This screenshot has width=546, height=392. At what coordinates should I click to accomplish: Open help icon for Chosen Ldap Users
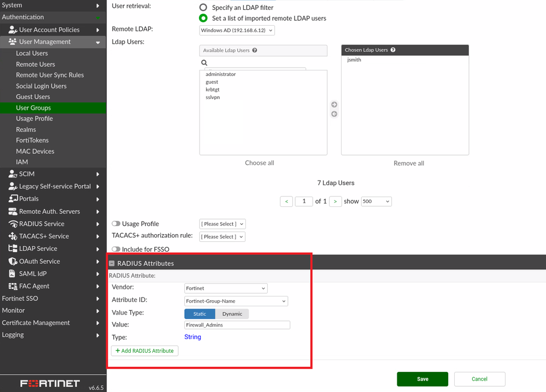393,50
